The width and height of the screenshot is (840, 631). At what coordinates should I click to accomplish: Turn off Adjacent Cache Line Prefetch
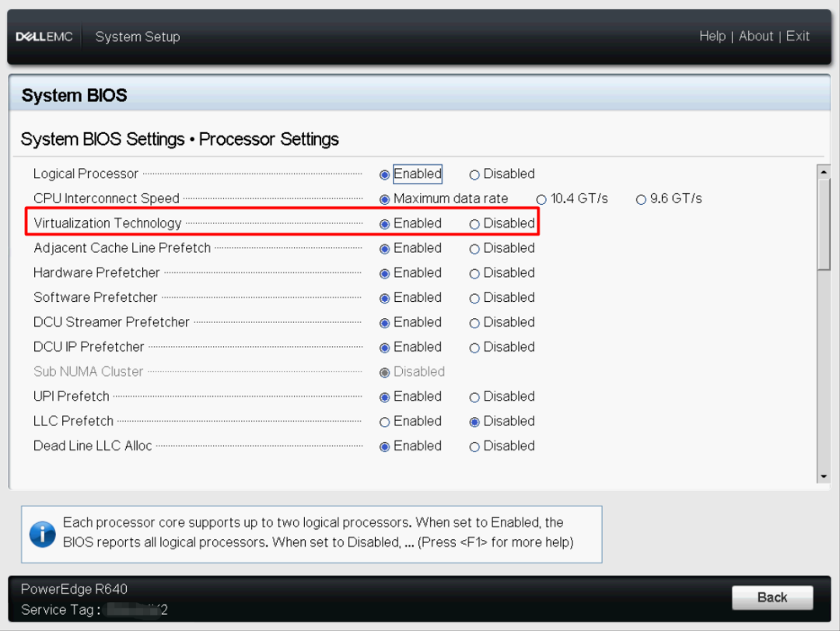click(x=475, y=249)
